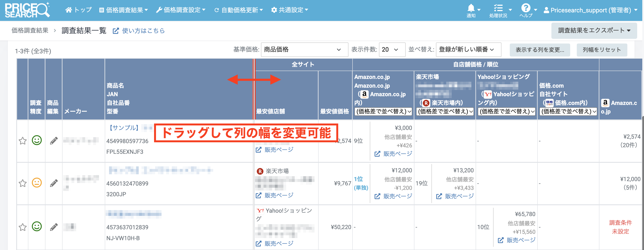The width and height of the screenshot is (644, 250).
Task: Expand 調査結果をエクスポート dropdown button
Action: tap(594, 31)
